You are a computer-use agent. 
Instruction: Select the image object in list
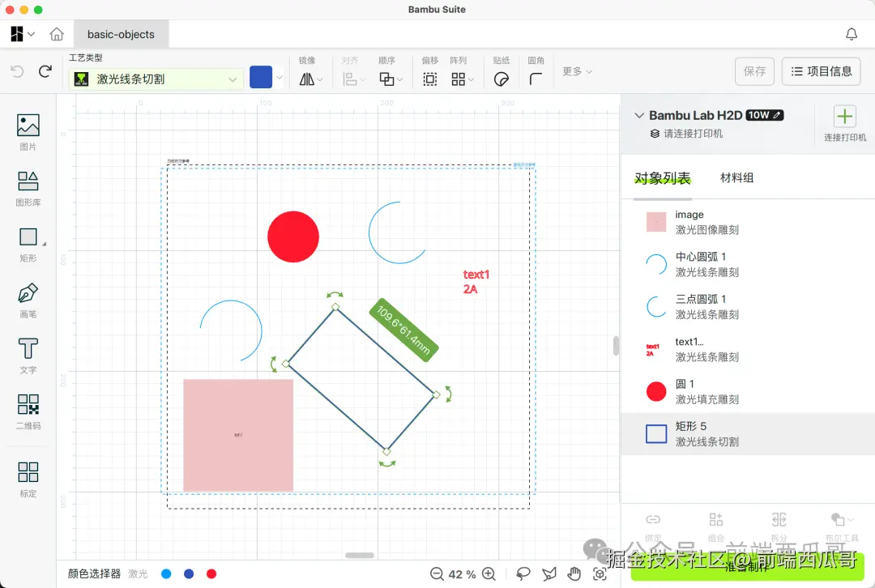point(748,222)
